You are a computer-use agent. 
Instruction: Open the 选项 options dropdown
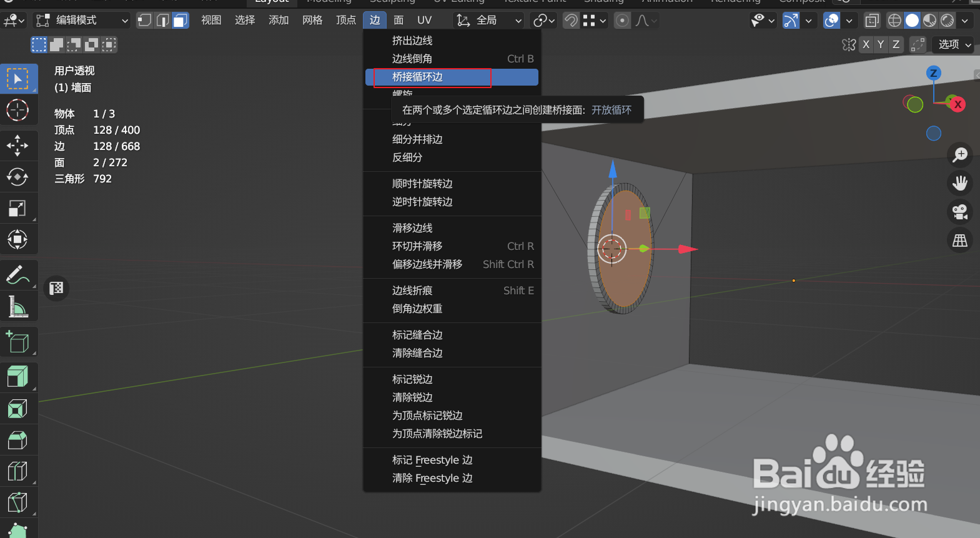coord(954,44)
